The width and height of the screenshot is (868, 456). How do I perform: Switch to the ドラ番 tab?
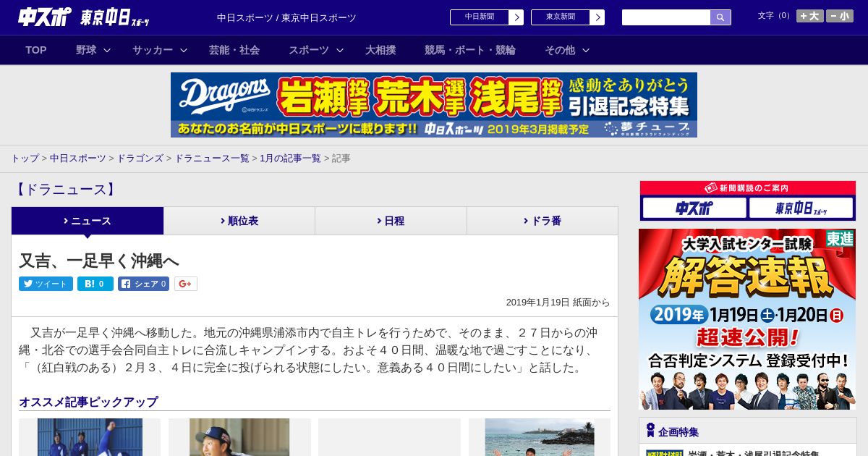point(542,221)
